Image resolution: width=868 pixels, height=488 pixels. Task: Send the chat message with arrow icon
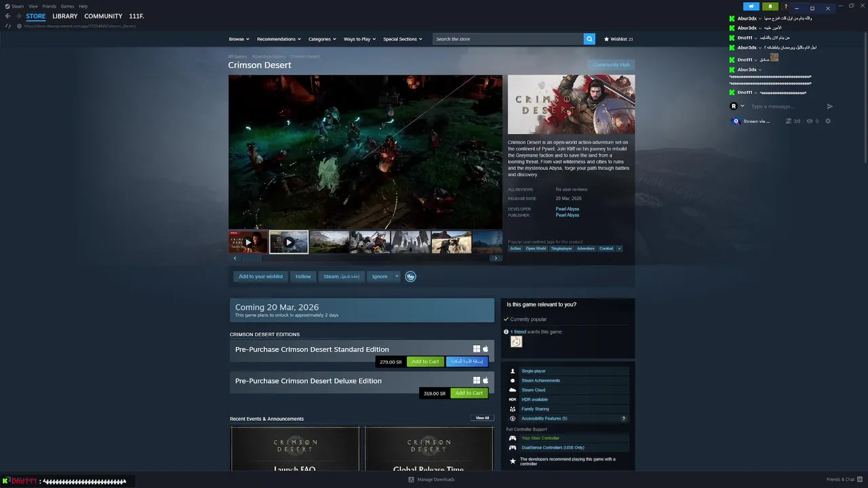click(829, 106)
